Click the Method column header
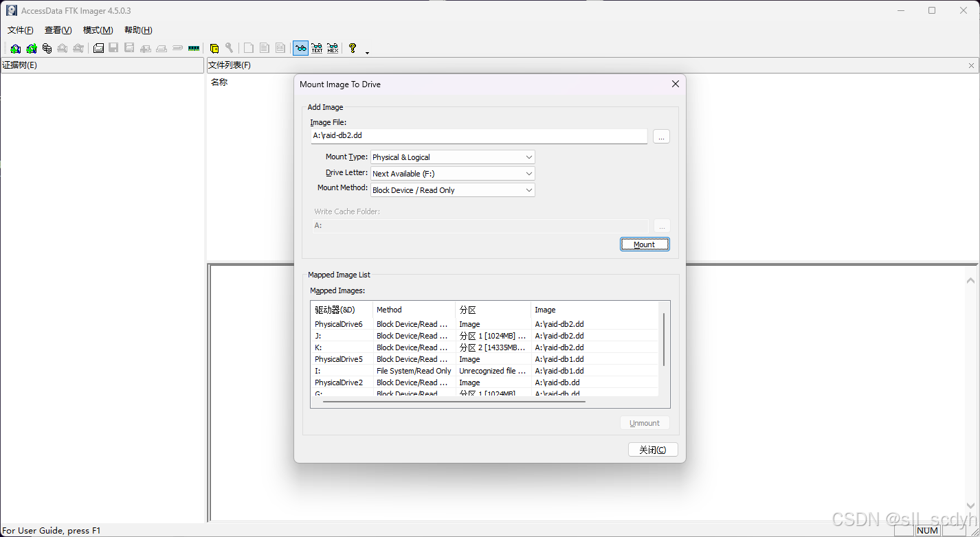 coord(414,310)
